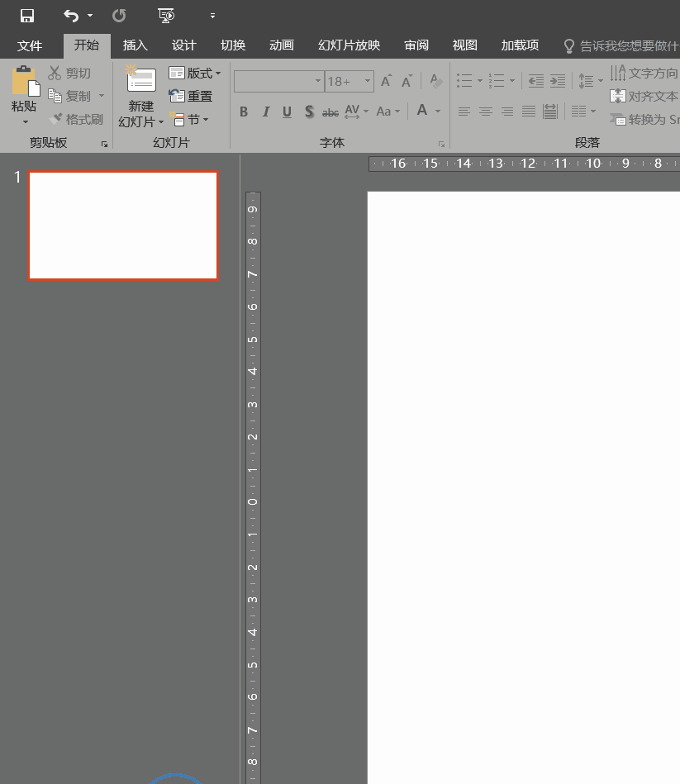Expand the 复制 dropdown arrow

[102, 96]
